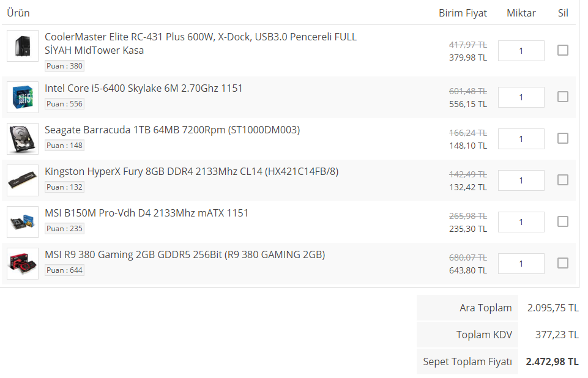
Task: Click quantity field for Intel Core i5-6400
Action: tap(521, 97)
